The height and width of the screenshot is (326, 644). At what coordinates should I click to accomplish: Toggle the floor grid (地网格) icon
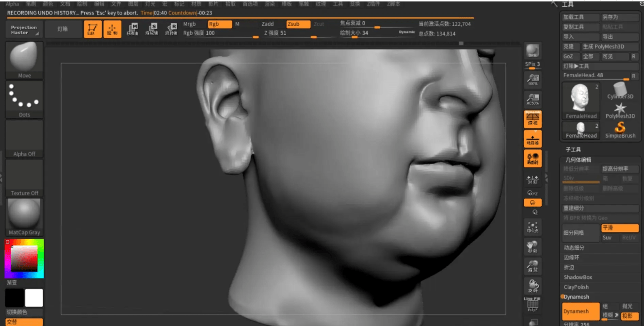click(x=532, y=140)
